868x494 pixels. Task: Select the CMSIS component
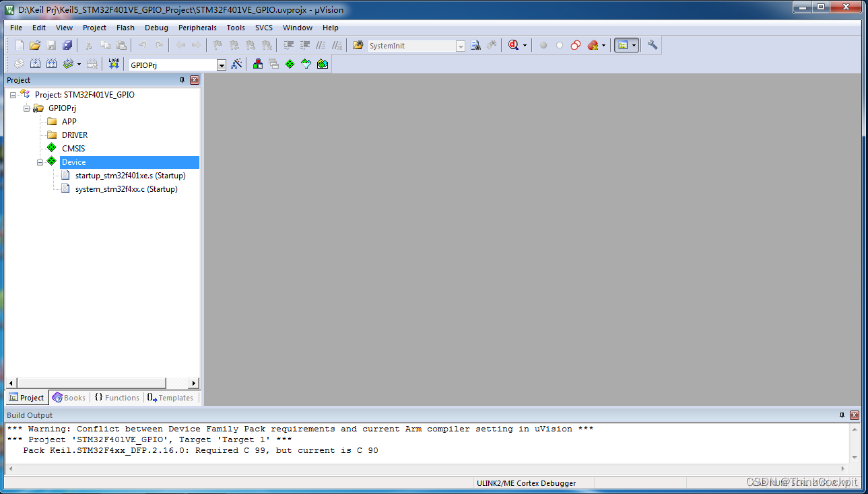[x=73, y=149]
